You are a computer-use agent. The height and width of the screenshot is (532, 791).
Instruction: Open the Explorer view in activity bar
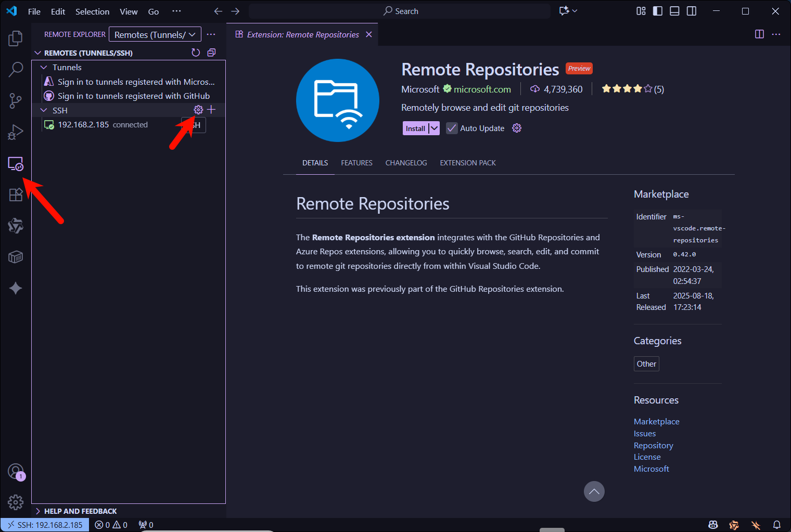click(16, 38)
